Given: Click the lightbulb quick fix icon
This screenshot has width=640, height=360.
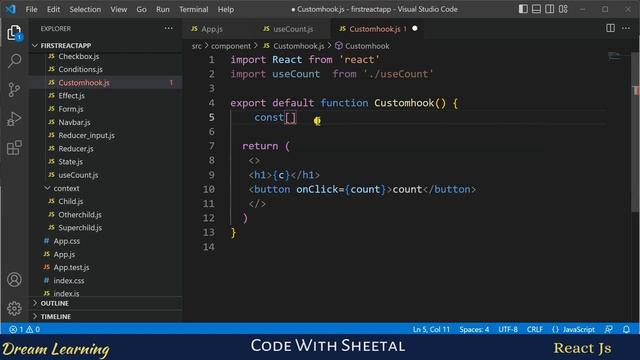Looking at the screenshot, I should [317, 120].
